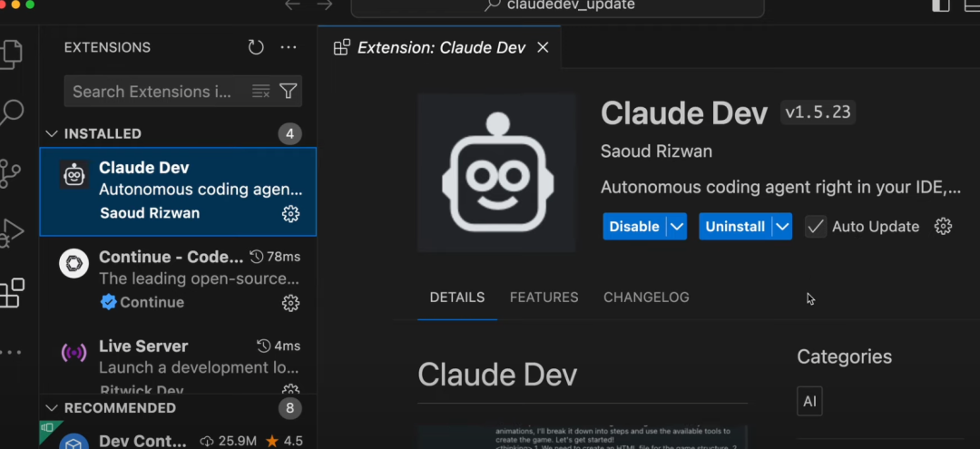The image size is (980, 449).
Task: Open the Explorer view in activity bar
Action: tap(11, 54)
